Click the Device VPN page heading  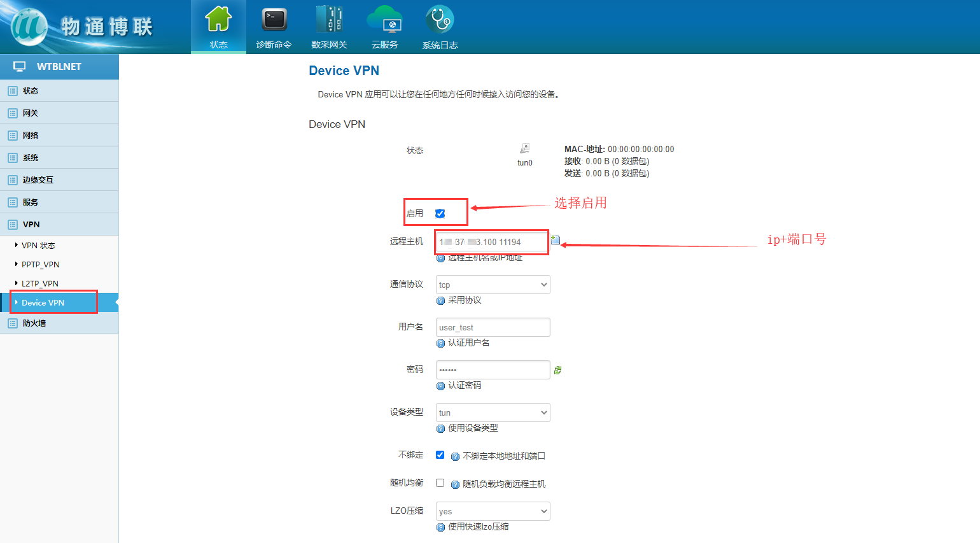pyautogui.click(x=344, y=71)
